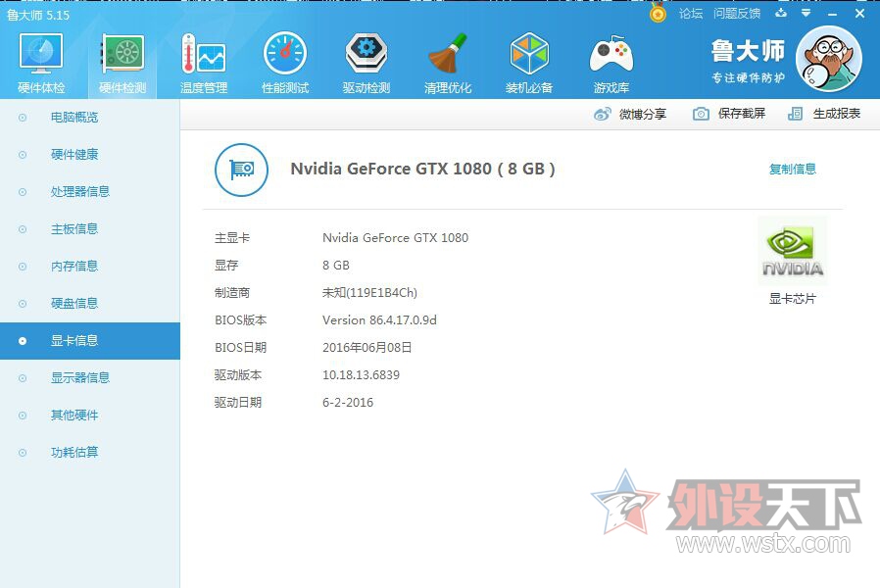Click the NVIDIA chip logo thumbnail

point(793,251)
